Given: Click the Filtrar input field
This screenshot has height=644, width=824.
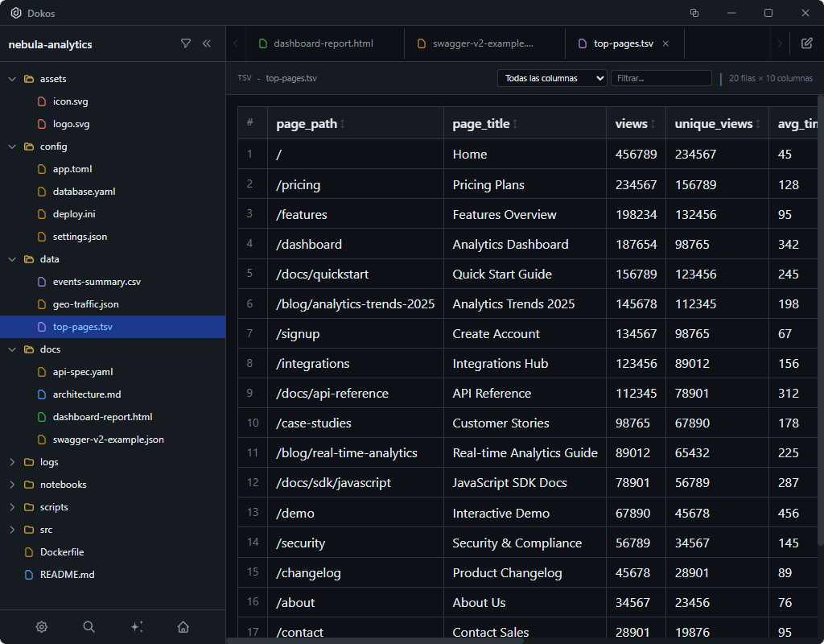Looking at the screenshot, I should point(661,78).
